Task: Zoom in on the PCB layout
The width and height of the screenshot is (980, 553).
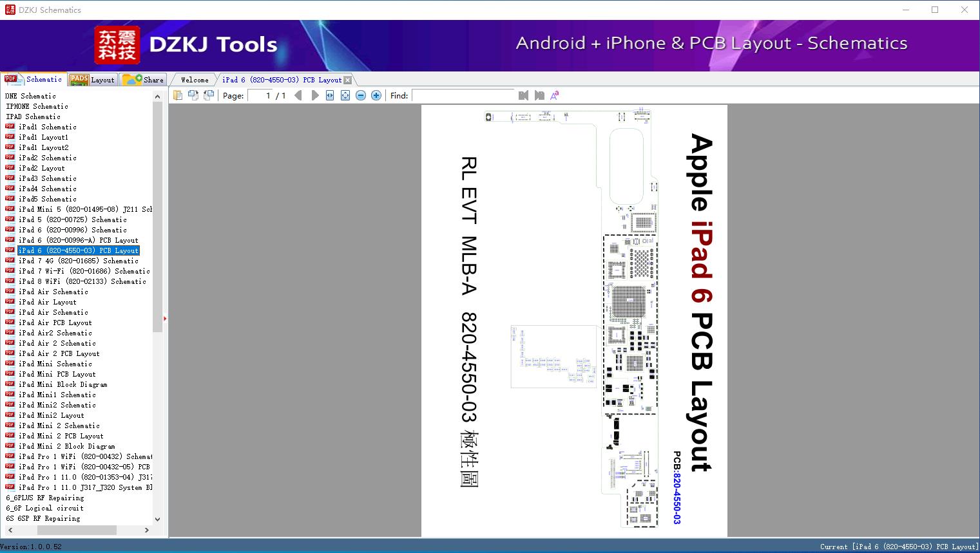Action: [376, 95]
